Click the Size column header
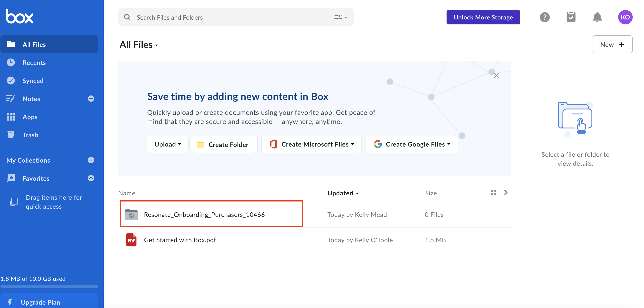This screenshot has width=644, height=308. coord(431,193)
